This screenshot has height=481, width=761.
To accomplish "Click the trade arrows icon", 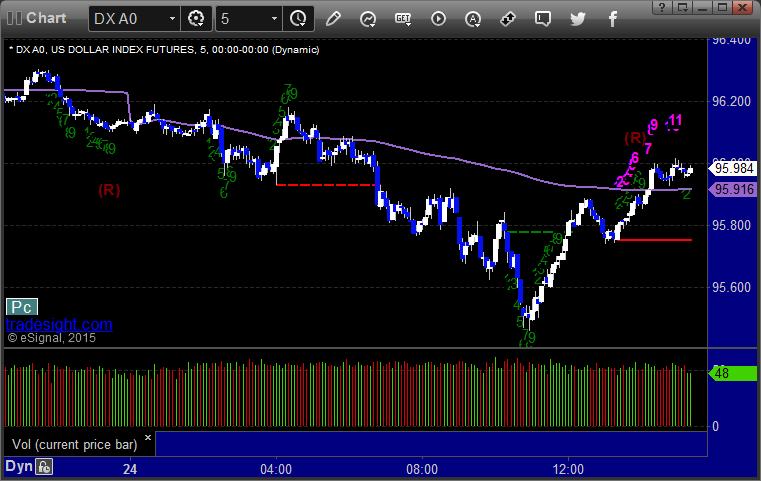I will coord(508,19).
